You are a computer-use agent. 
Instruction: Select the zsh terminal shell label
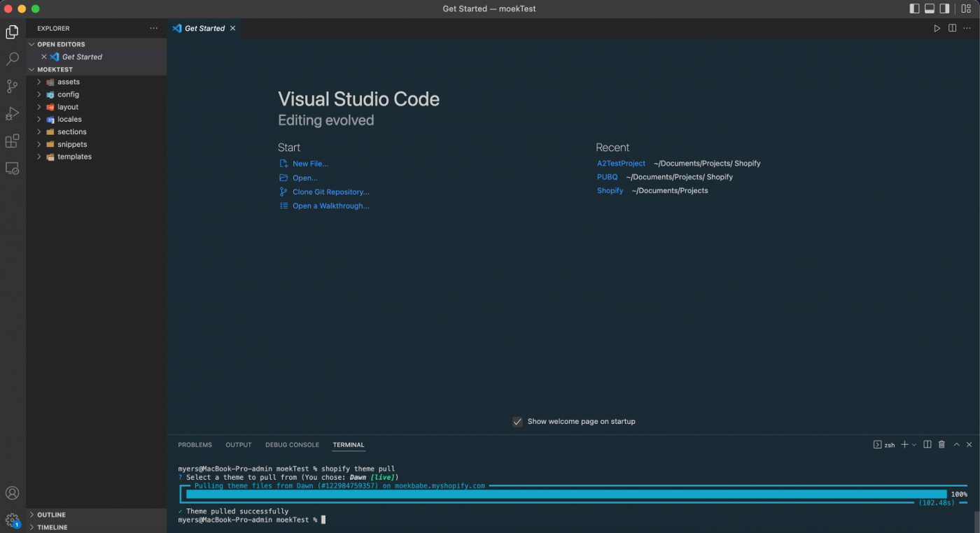tap(884, 445)
